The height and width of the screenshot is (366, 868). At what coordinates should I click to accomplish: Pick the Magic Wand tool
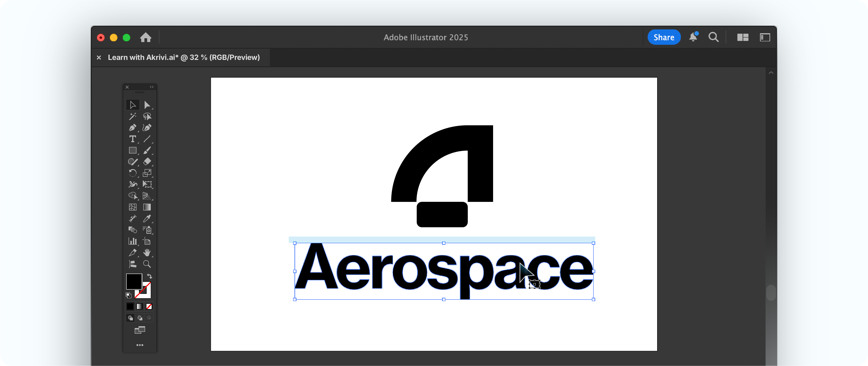(132, 116)
